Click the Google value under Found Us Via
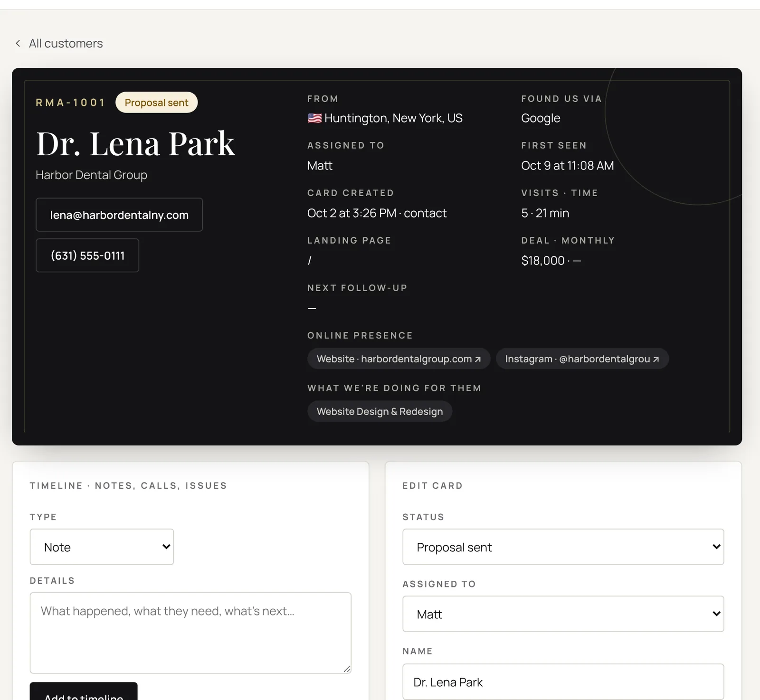The width and height of the screenshot is (760, 700). (x=541, y=118)
